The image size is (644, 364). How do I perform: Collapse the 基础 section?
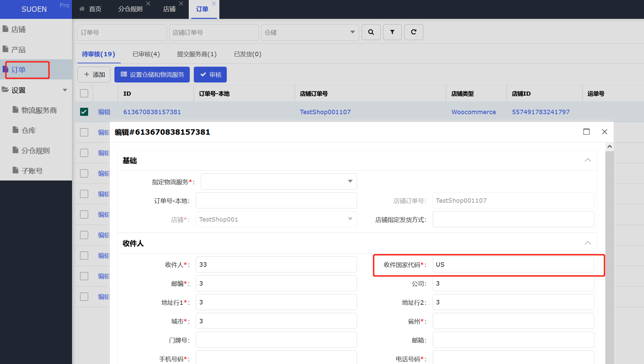click(587, 160)
